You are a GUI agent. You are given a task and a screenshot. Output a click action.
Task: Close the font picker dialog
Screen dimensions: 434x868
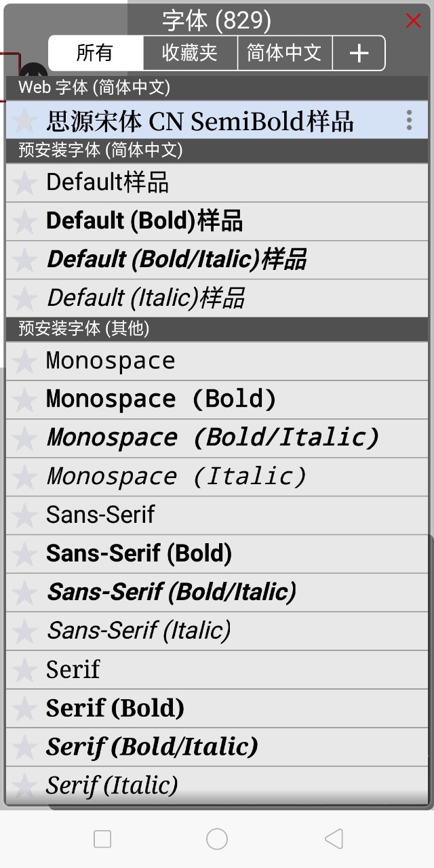[413, 20]
